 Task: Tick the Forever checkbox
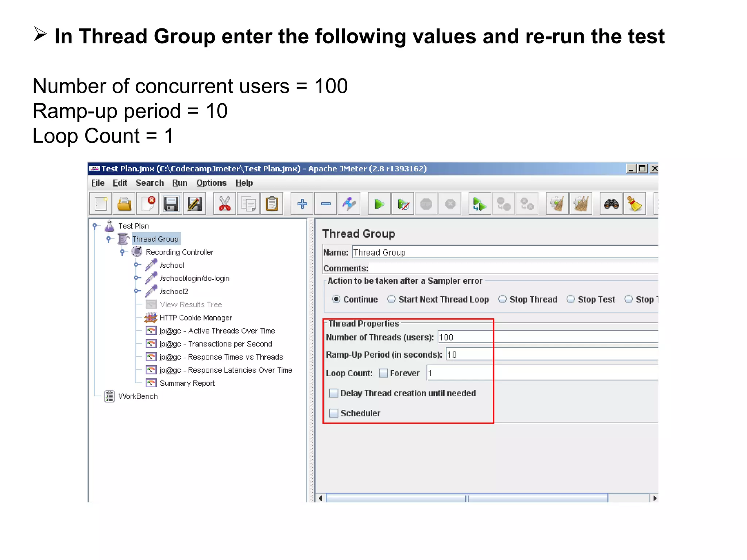click(x=383, y=373)
